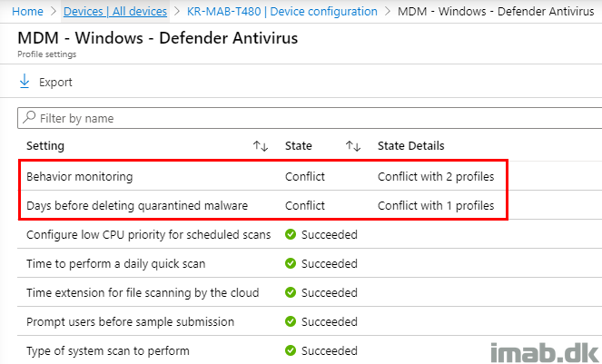The height and width of the screenshot is (364, 602).
Task: Click the State Details column header
Action: click(410, 146)
